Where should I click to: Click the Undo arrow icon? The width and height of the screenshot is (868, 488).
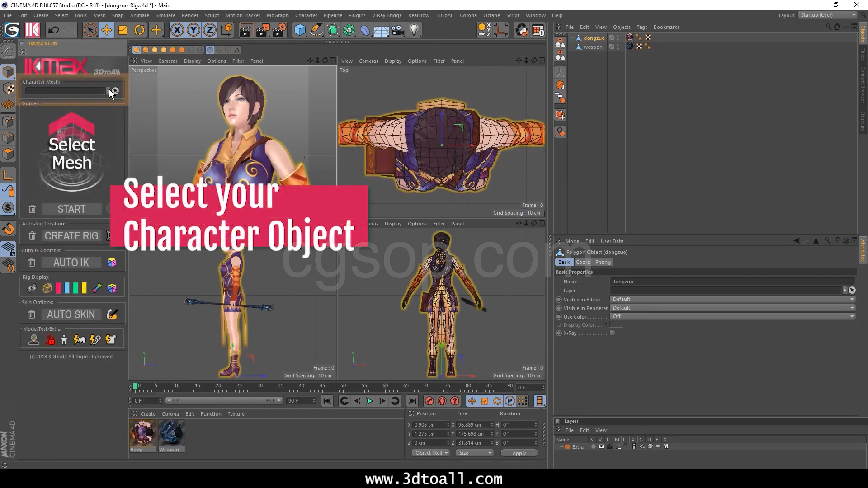[53, 30]
